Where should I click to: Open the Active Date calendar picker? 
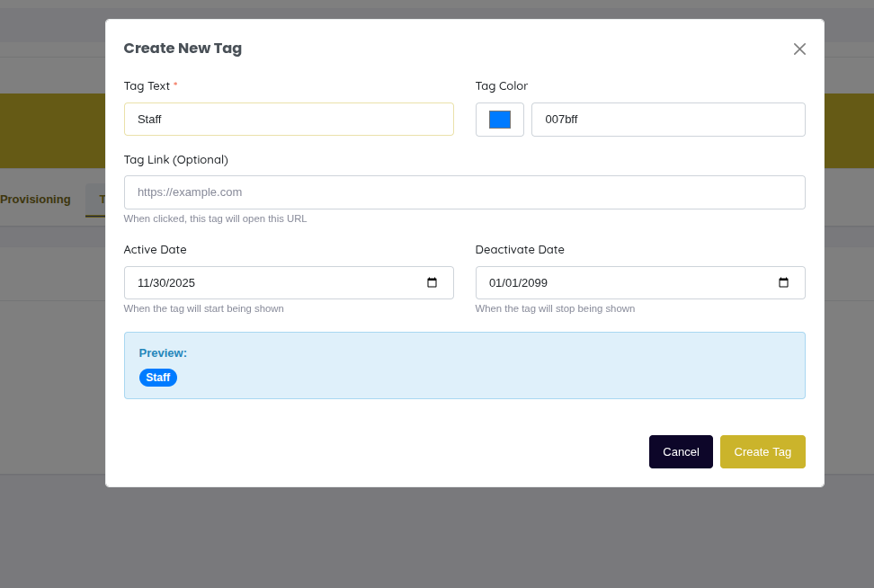tap(433, 282)
